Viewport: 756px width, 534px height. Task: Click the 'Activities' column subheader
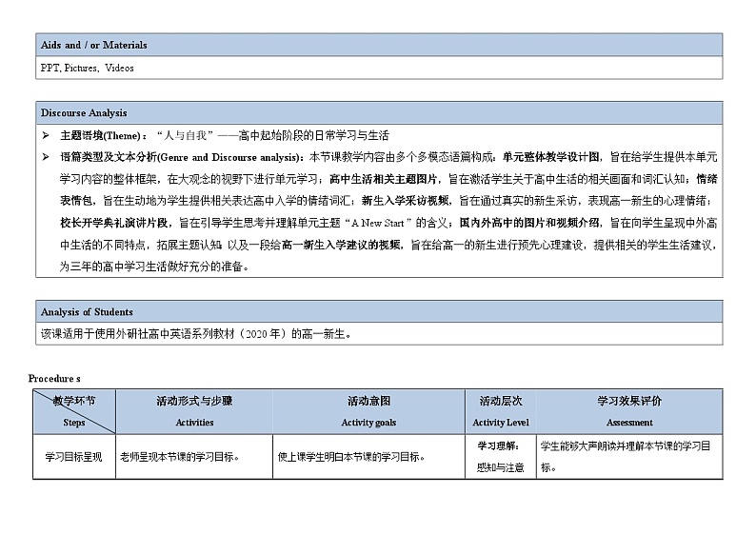(x=194, y=423)
